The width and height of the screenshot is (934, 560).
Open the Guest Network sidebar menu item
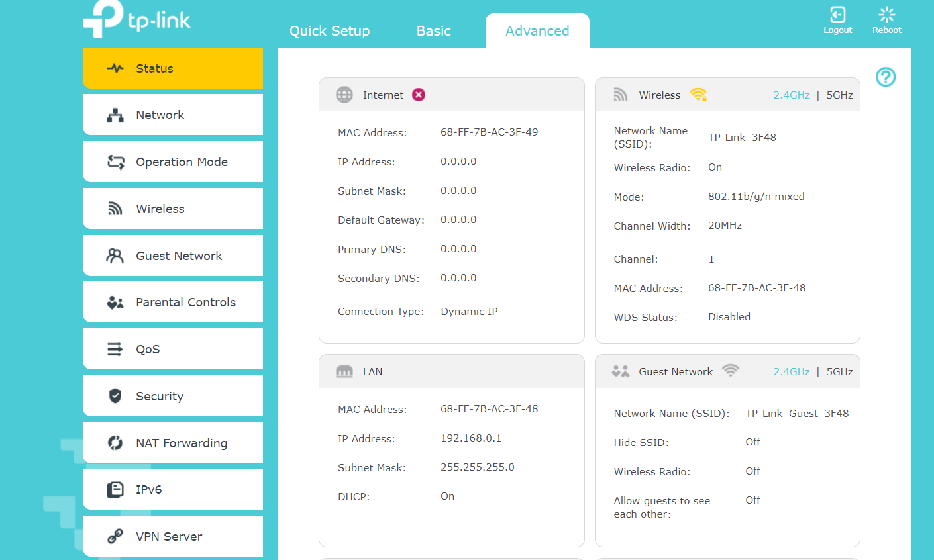(173, 256)
